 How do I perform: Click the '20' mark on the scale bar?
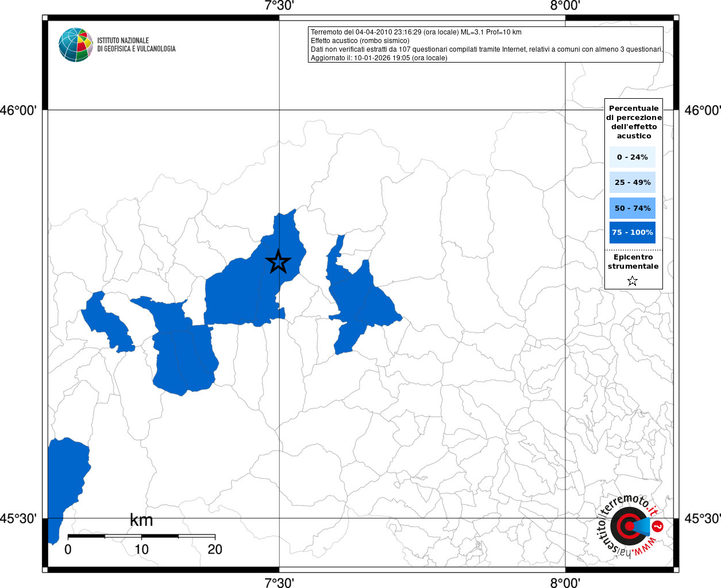[215, 550]
